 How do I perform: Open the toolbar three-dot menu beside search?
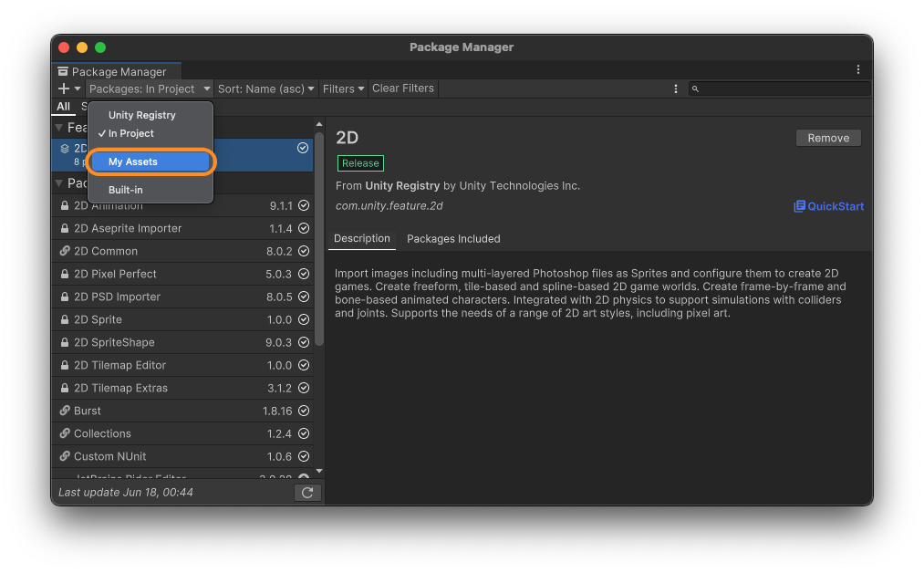click(675, 89)
